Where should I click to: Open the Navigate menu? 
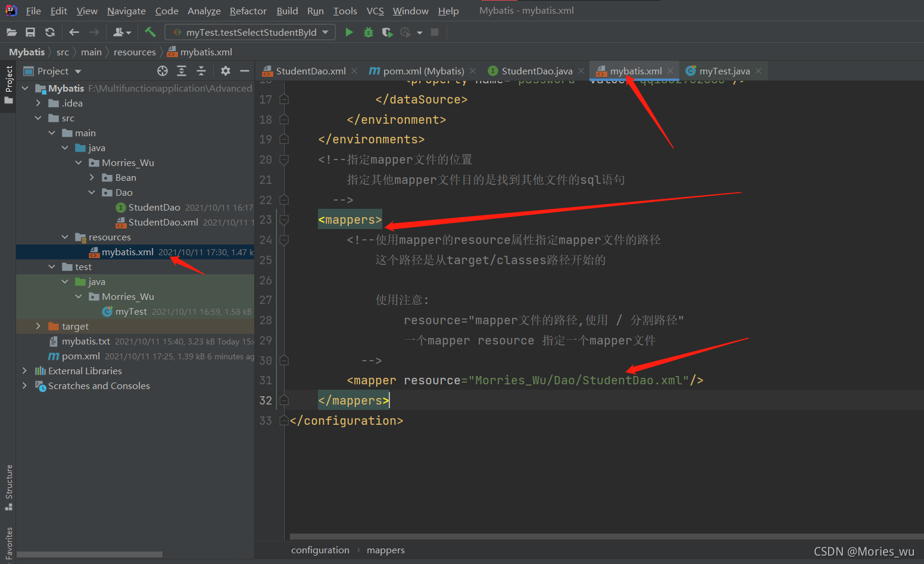[x=126, y=11]
